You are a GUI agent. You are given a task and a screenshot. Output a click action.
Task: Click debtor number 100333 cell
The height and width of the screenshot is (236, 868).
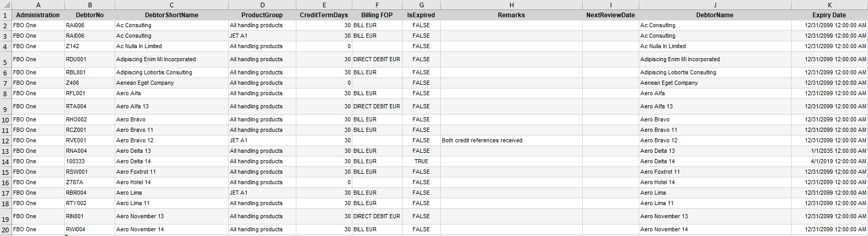(90, 162)
